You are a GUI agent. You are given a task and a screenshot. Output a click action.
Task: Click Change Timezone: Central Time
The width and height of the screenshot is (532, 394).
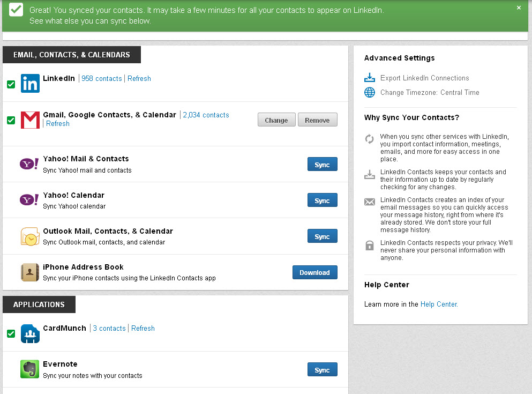coord(429,92)
